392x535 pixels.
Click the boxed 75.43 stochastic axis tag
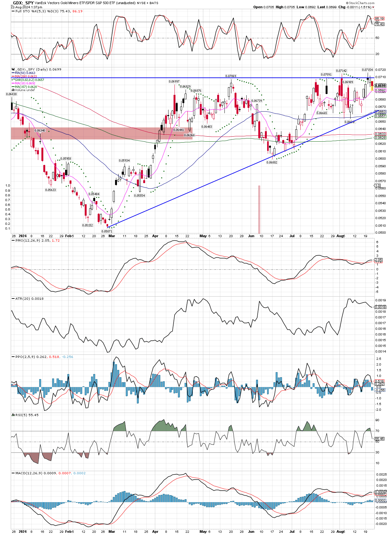(379, 24)
